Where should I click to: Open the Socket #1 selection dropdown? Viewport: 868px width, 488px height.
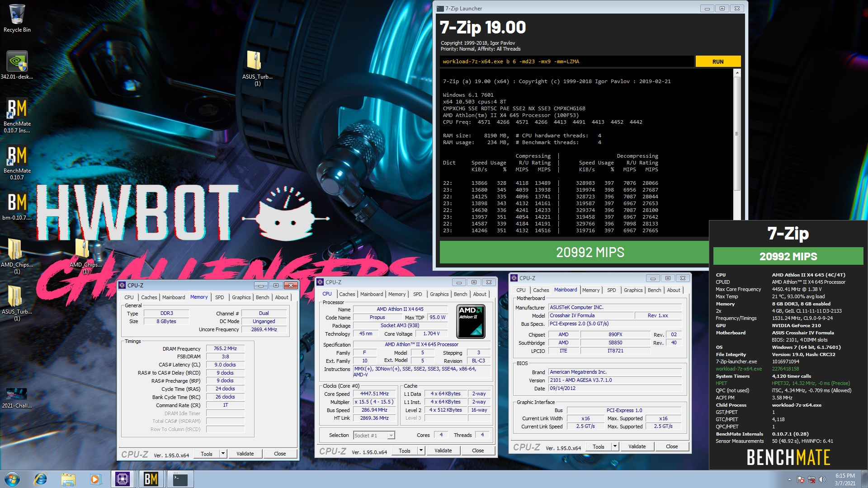(374, 435)
